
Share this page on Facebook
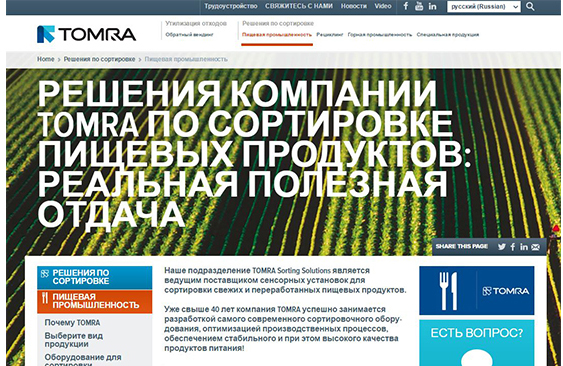[513, 247]
